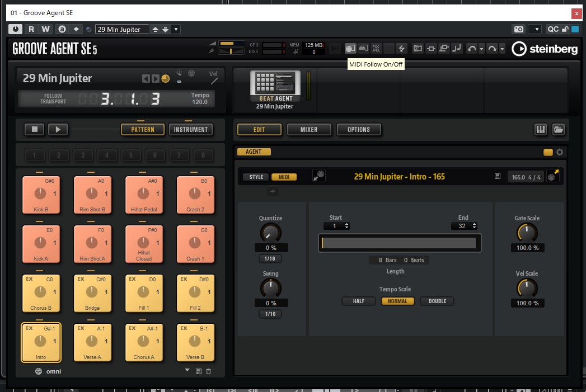Enable Write automation W button
The image size is (586, 392).
pyautogui.click(x=45, y=29)
